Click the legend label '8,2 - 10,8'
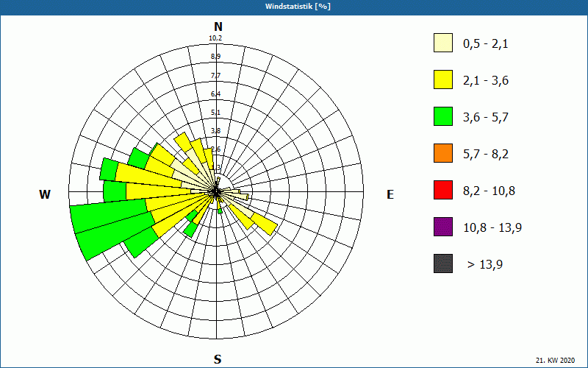 click(489, 191)
